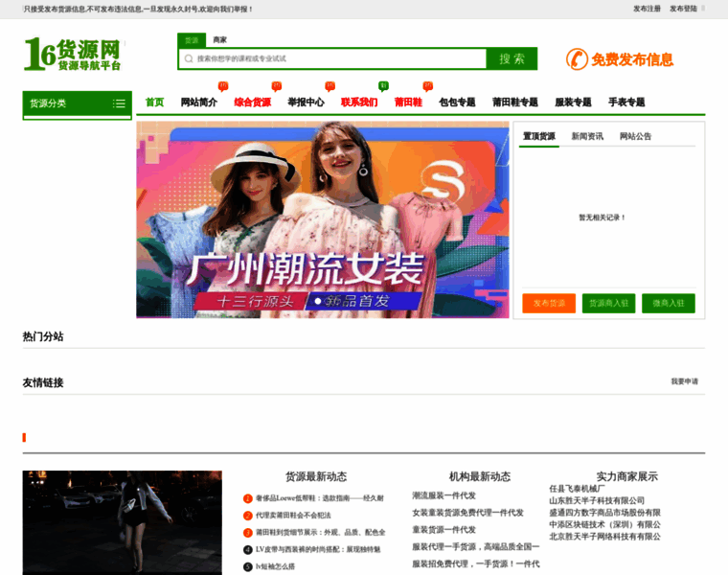
Task: Click the 16货源网 site logo
Action: [73, 55]
